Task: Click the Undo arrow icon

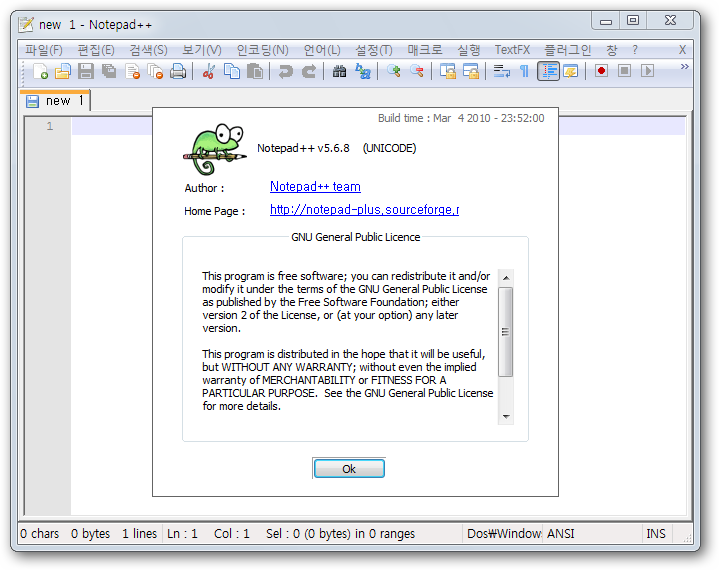Action: point(286,72)
